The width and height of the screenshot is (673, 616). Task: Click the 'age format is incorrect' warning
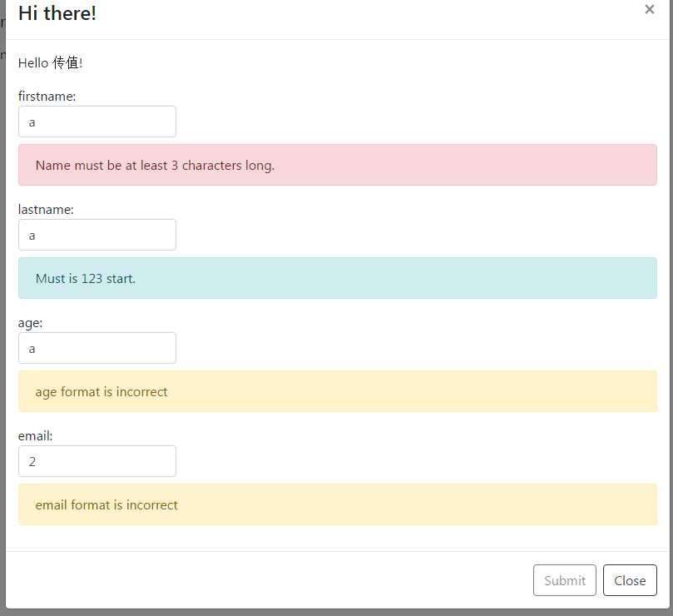click(x=338, y=391)
